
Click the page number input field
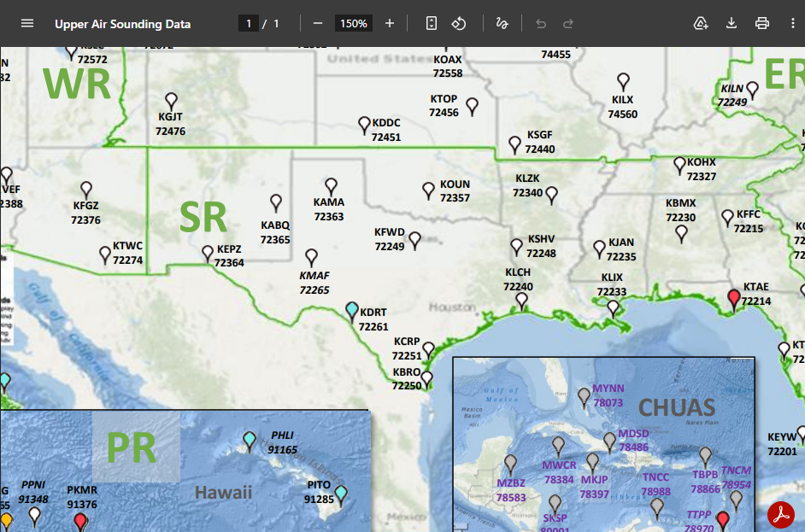(249, 23)
